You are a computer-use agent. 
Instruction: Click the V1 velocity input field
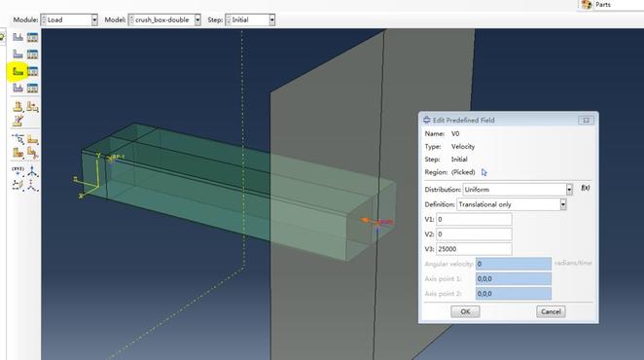pyautogui.click(x=474, y=220)
